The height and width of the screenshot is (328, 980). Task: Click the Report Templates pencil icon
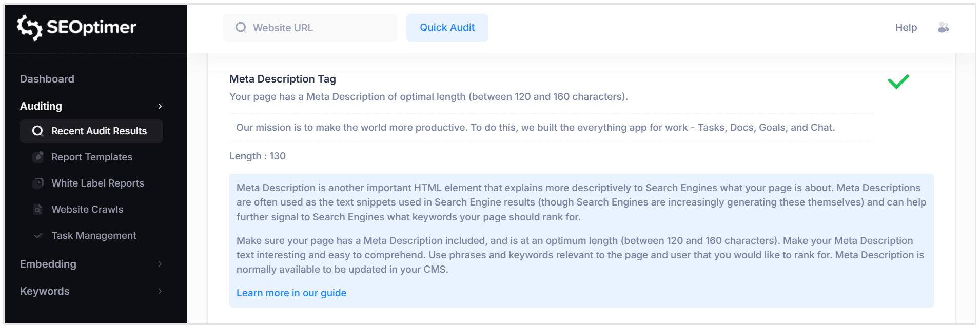click(x=39, y=157)
